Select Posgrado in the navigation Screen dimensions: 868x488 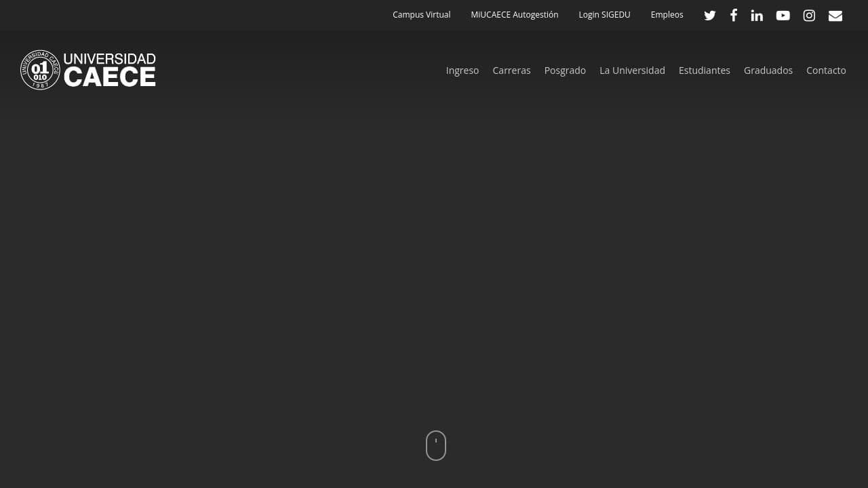point(565,70)
